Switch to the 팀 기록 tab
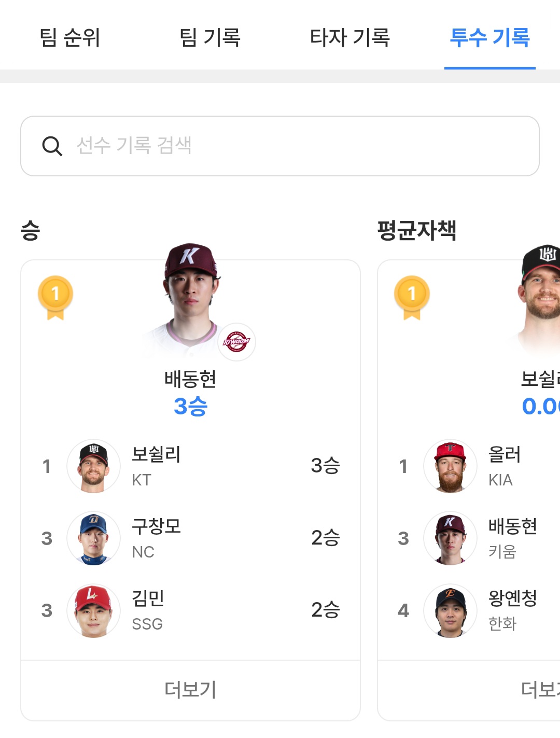Viewport: 560px width, 738px height. pyautogui.click(x=210, y=37)
